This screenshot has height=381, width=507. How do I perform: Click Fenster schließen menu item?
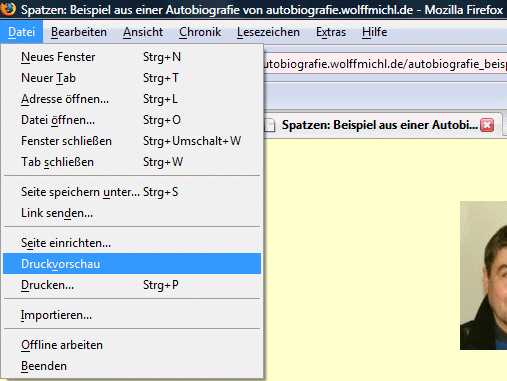[x=132, y=141]
